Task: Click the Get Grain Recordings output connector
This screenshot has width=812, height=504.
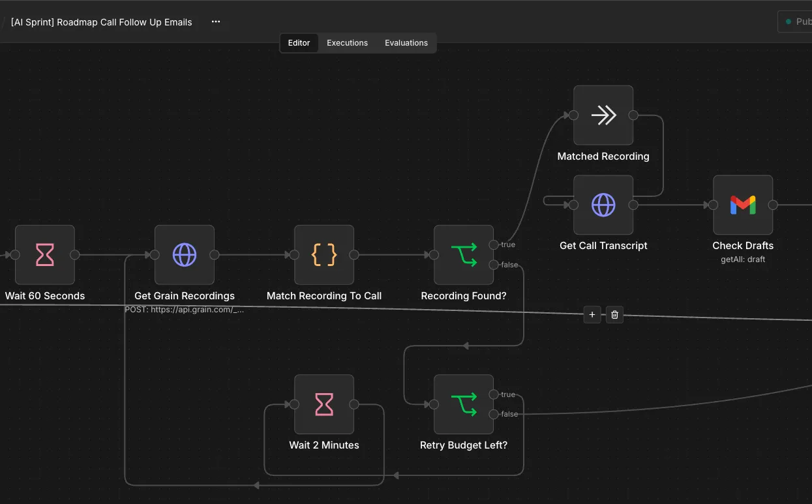Action: (x=215, y=255)
